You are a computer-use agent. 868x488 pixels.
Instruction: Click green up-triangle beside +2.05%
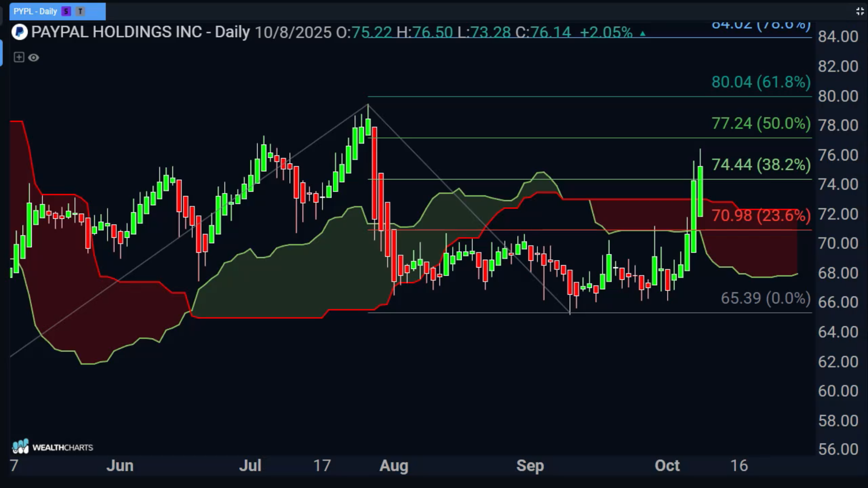[x=642, y=33]
